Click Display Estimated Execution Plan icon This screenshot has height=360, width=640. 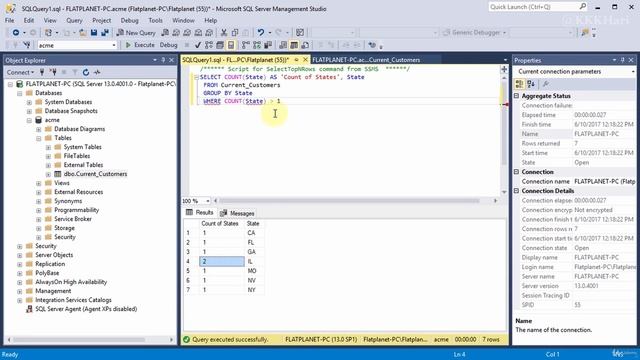209,45
